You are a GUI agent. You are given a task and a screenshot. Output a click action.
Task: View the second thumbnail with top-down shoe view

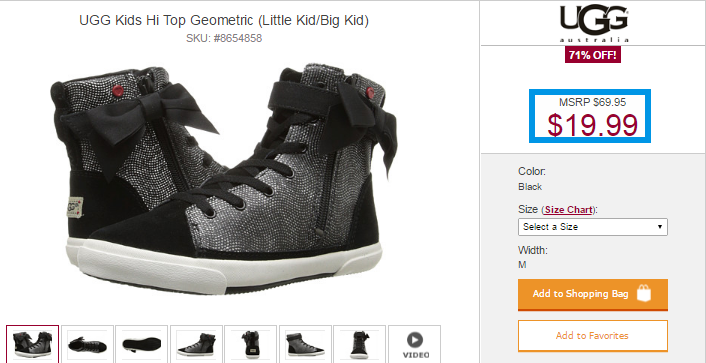tap(87, 344)
